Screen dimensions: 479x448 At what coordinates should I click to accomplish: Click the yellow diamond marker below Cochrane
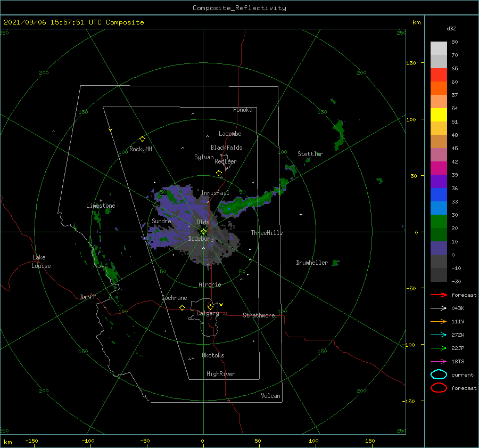183,307
